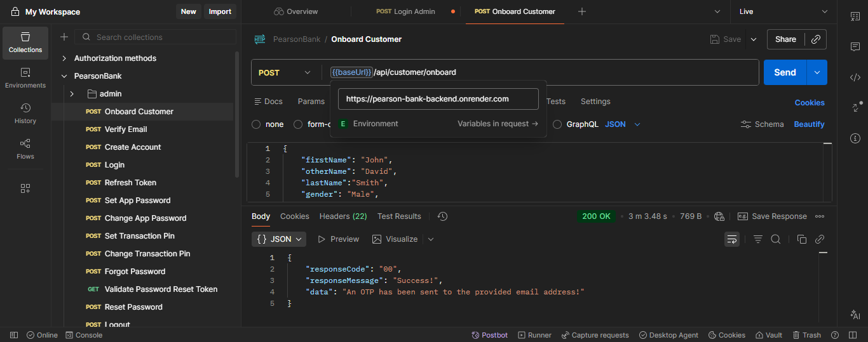The height and width of the screenshot is (342, 868).
Task: Open the POST method dropdown
Action: tap(285, 72)
